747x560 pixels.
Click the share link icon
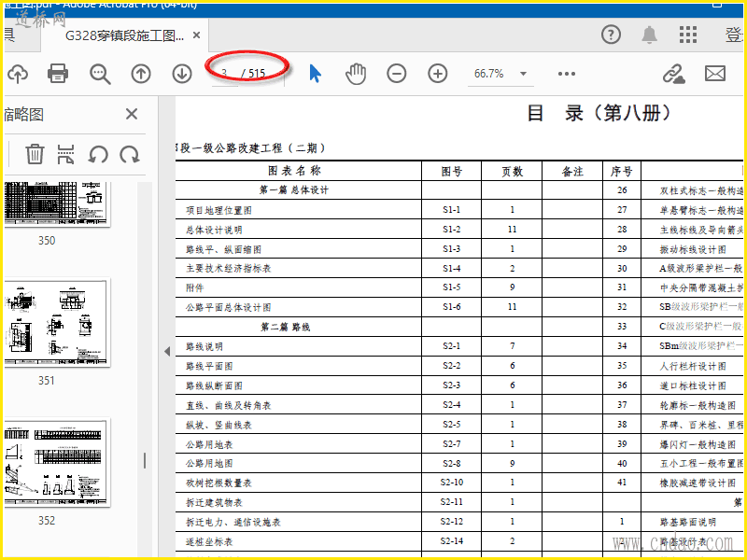(673, 75)
